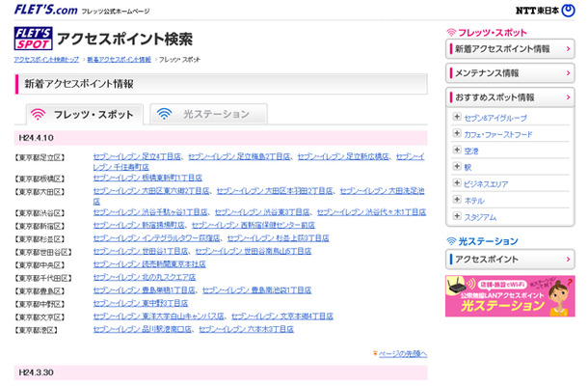Open セブン-イレブン 渋谷千駄ヶ谷1丁目店 link
This screenshot has width=588, height=386.
point(150,212)
